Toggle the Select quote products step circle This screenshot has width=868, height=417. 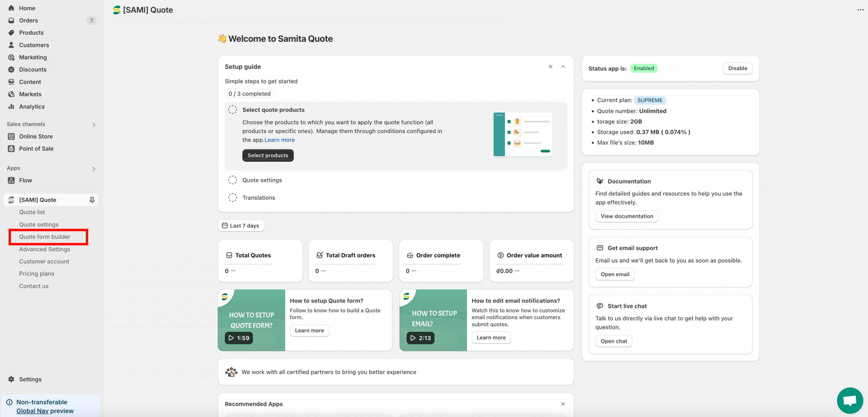[233, 110]
